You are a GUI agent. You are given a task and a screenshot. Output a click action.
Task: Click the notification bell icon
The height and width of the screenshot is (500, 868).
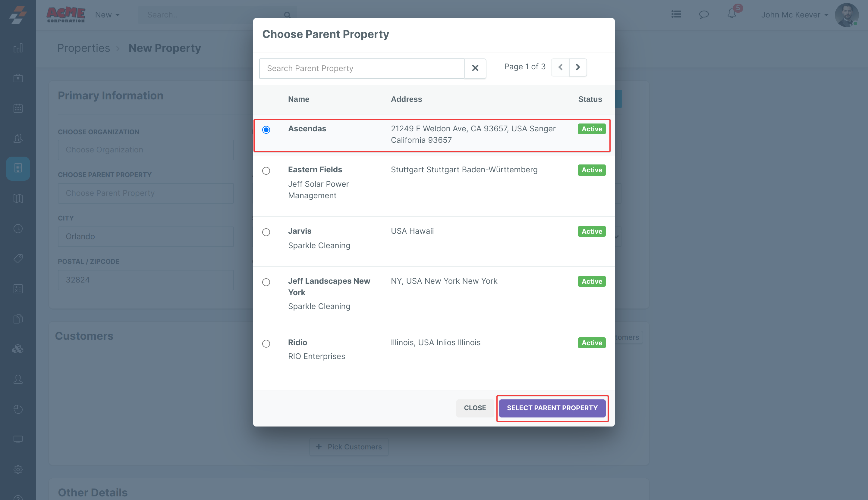click(x=731, y=14)
